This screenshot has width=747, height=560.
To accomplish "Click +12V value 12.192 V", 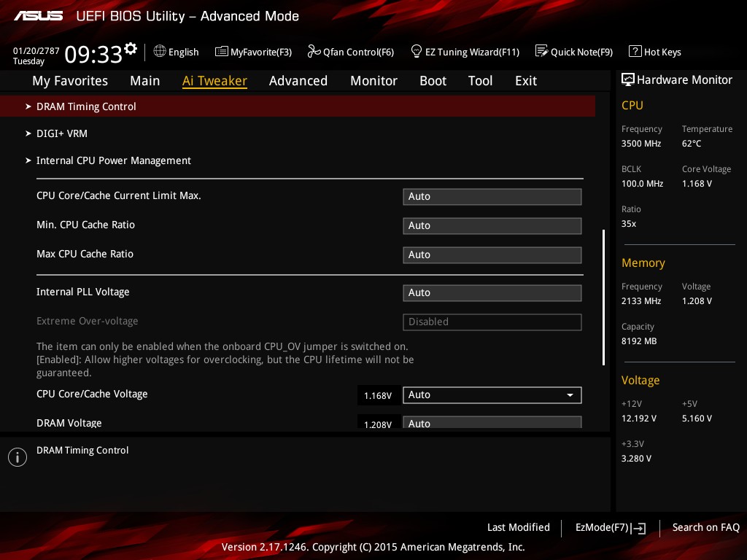I will 639,418.
